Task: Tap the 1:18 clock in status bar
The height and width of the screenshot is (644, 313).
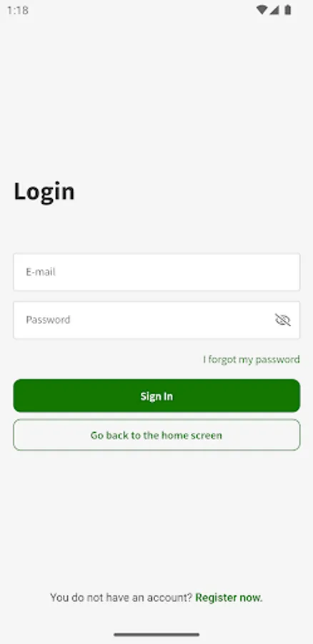Action: 18,11
